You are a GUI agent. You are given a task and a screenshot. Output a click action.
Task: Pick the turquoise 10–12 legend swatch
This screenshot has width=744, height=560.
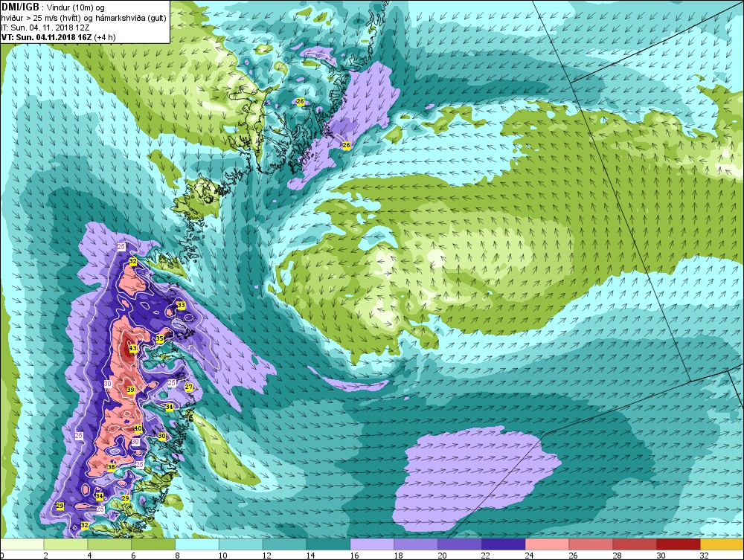pos(240,544)
